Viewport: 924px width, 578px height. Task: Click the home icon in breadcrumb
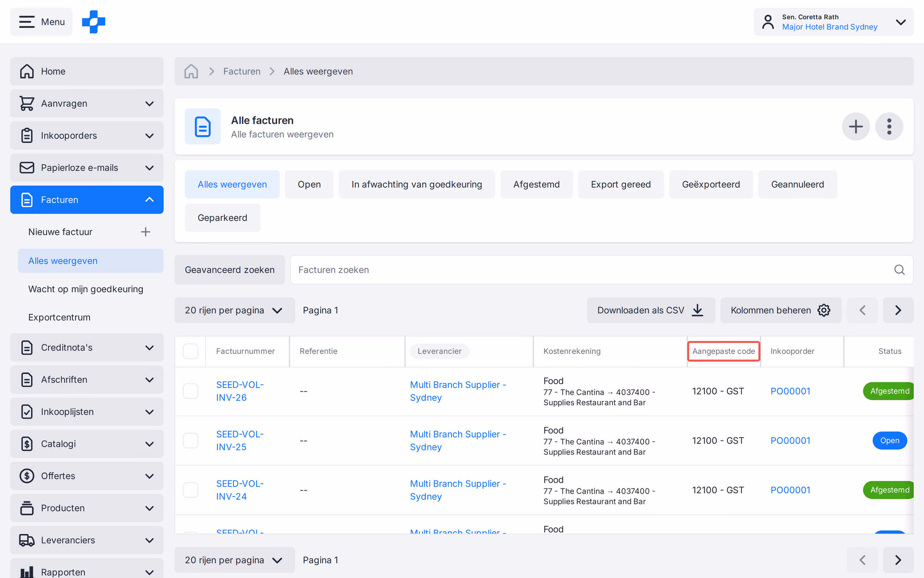tap(191, 71)
